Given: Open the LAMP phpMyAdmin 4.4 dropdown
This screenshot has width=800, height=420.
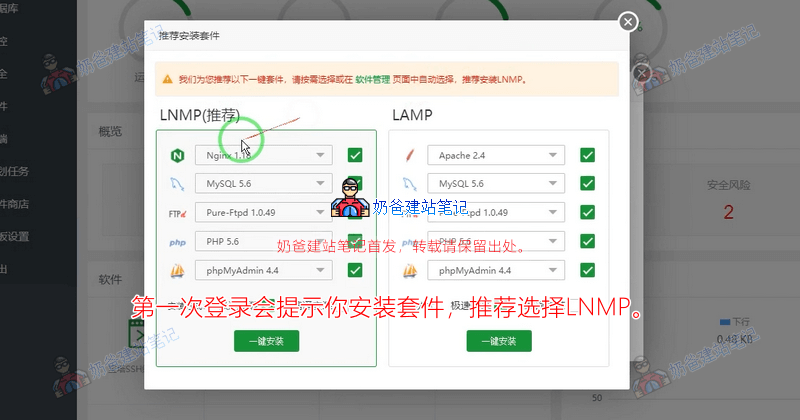Looking at the screenshot, I should (496, 270).
